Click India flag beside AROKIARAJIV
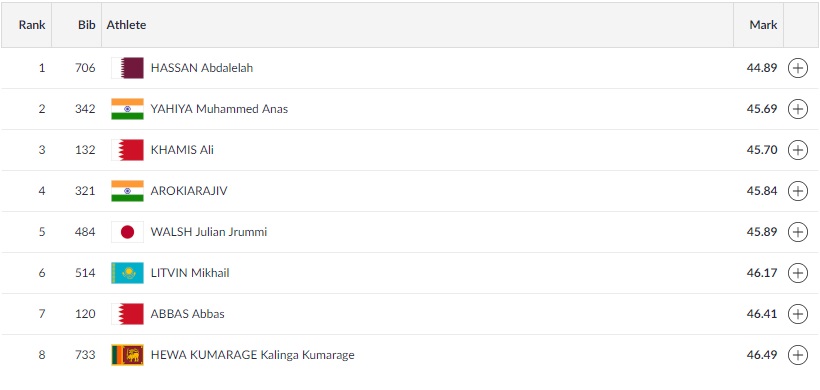The image size is (820, 390). (127, 191)
